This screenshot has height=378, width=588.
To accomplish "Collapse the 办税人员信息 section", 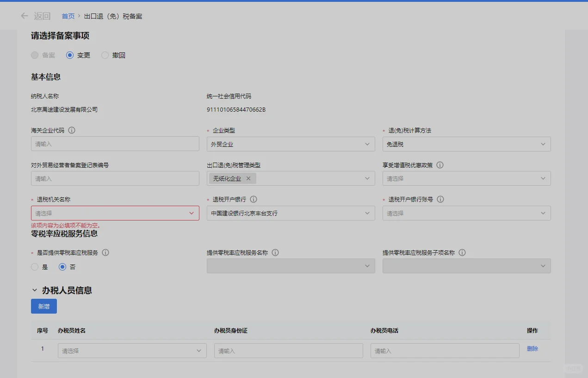I will (x=34, y=291).
